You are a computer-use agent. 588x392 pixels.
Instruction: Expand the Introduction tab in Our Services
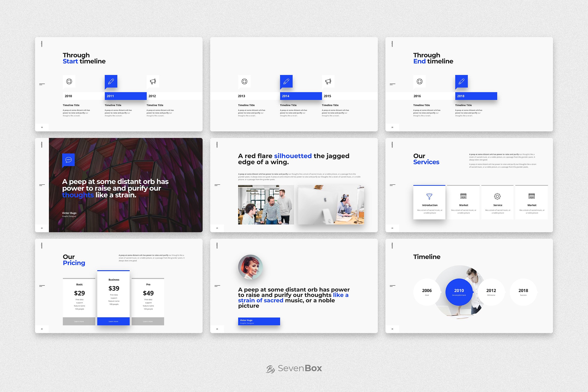(429, 204)
